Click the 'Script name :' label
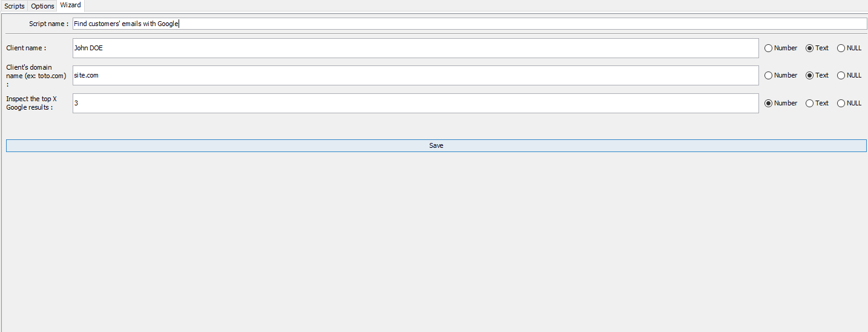868x332 pixels. (48, 24)
